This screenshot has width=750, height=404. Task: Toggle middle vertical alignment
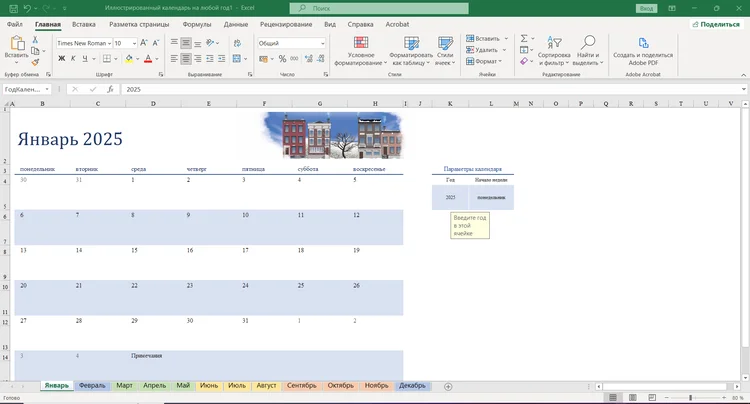(x=186, y=43)
